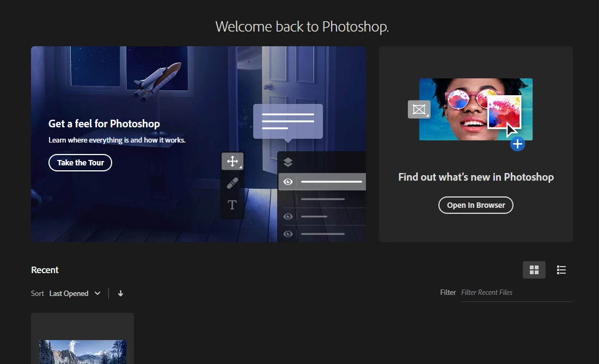Click the "Get a feel for Photoshop" heading
The height and width of the screenshot is (364, 599).
[104, 124]
